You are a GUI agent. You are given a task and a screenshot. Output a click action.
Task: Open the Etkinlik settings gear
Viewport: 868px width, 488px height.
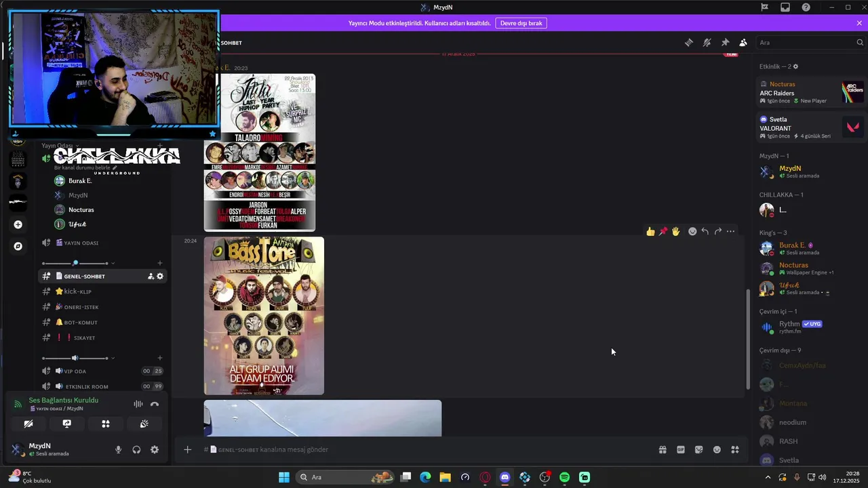(x=796, y=66)
